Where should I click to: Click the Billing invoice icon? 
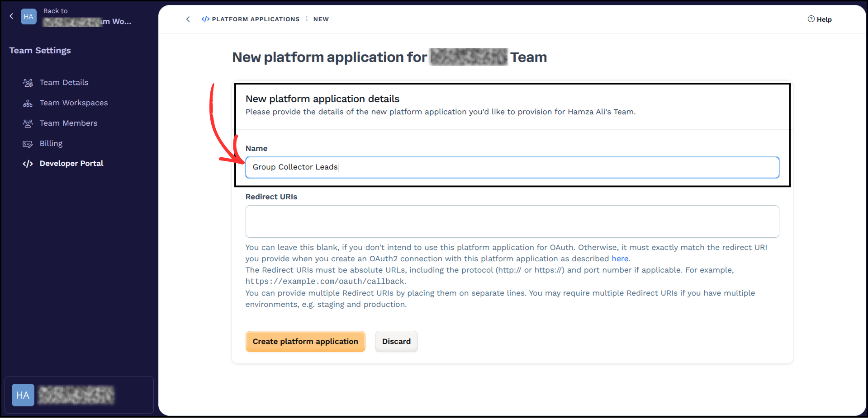[28, 143]
